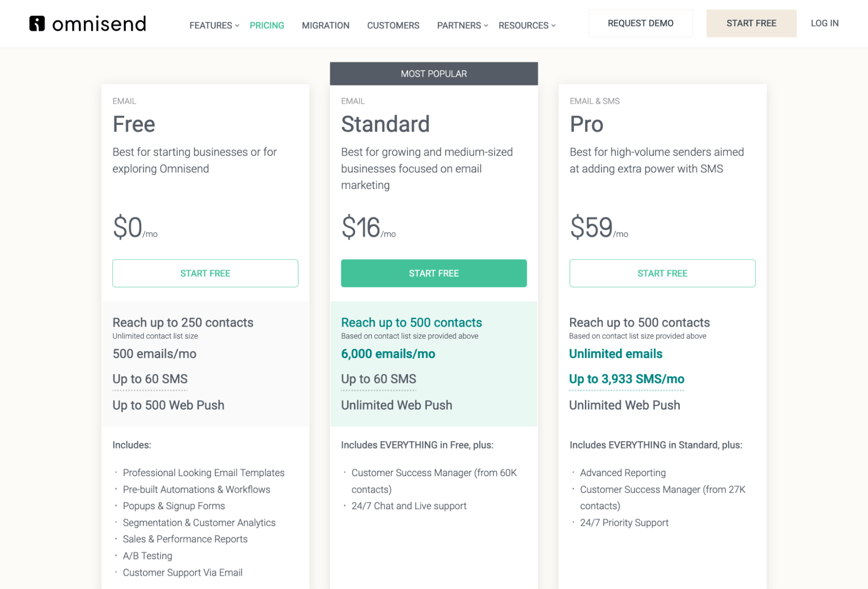Click Start Free in the header
This screenshot has height=589, width=868.
(751, 23)
